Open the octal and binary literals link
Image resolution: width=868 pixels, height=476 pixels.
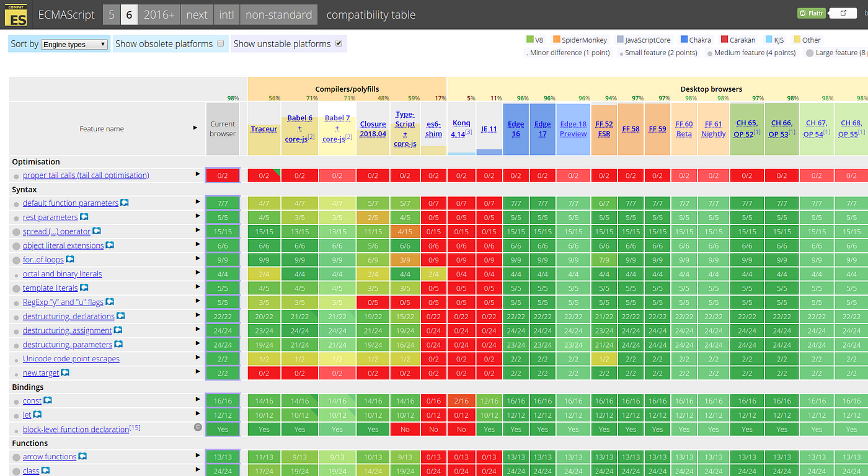[x=62, y=274]
